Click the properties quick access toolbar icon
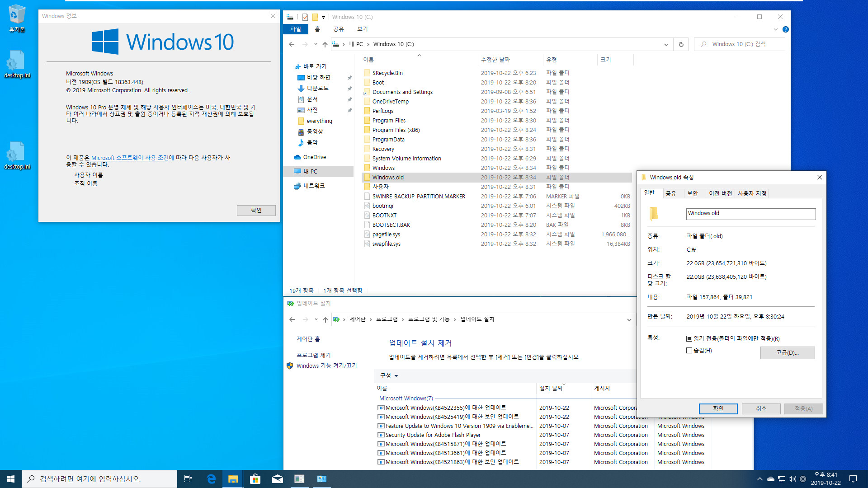Screen dimensions: 868x488 point(305,17)
